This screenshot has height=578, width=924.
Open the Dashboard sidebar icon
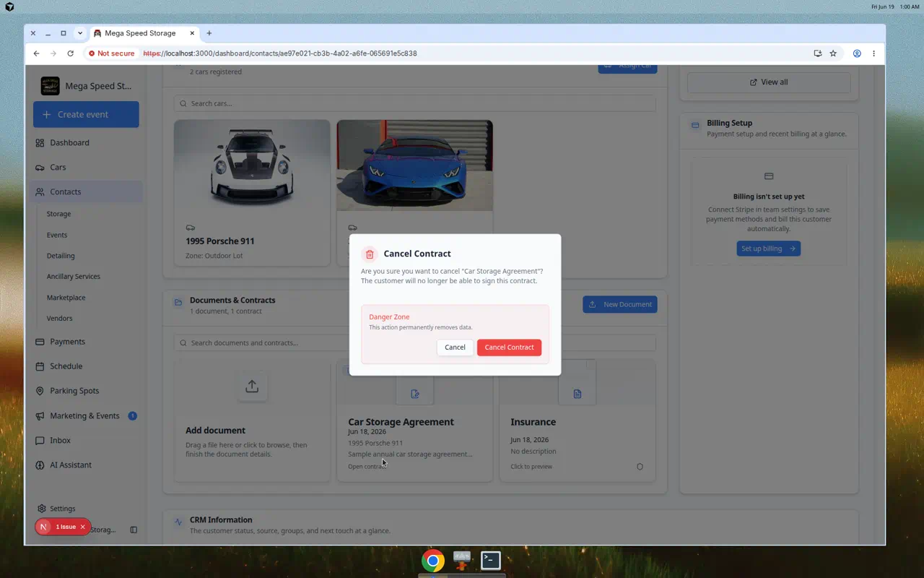[x=40, y=143]
